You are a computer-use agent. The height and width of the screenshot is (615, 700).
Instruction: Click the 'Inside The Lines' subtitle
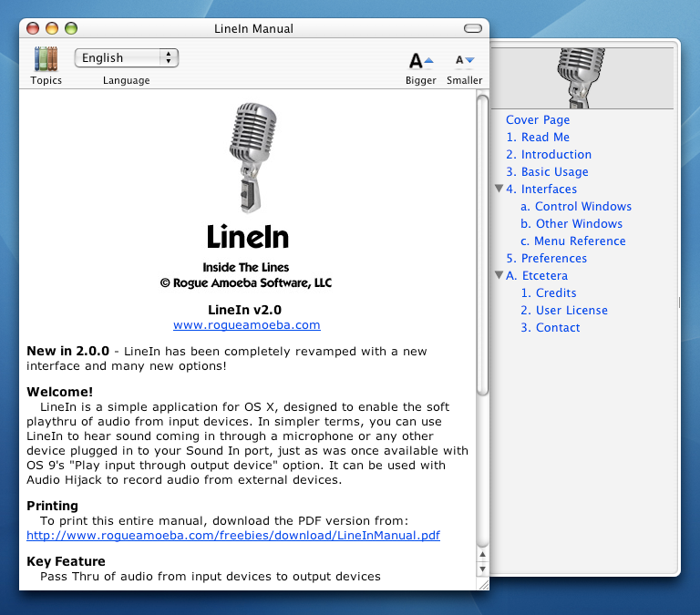[x=246, y=267]
